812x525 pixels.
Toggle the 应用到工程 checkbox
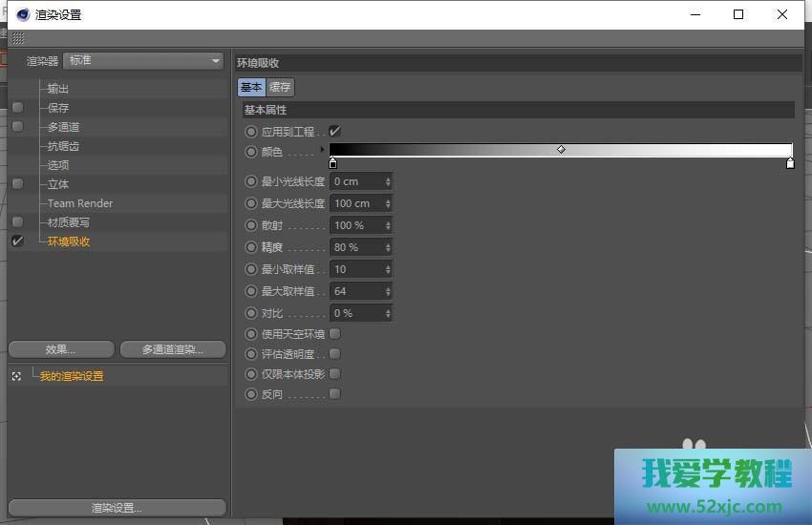click(x=334, y=131)
